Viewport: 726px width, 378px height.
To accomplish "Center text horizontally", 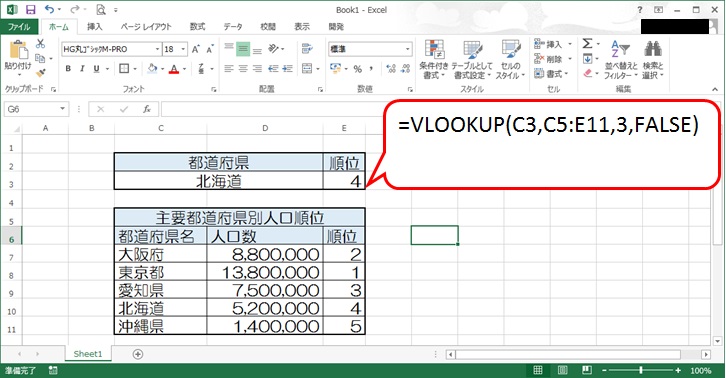I will 243,69.
